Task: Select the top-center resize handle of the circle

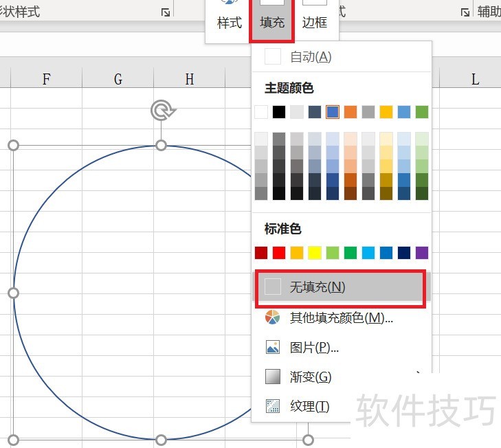Action: click(x=161, y=146)
